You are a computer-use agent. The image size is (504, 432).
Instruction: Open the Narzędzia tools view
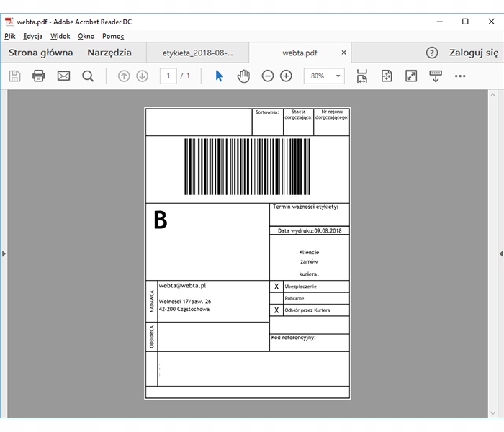[109, 53]
